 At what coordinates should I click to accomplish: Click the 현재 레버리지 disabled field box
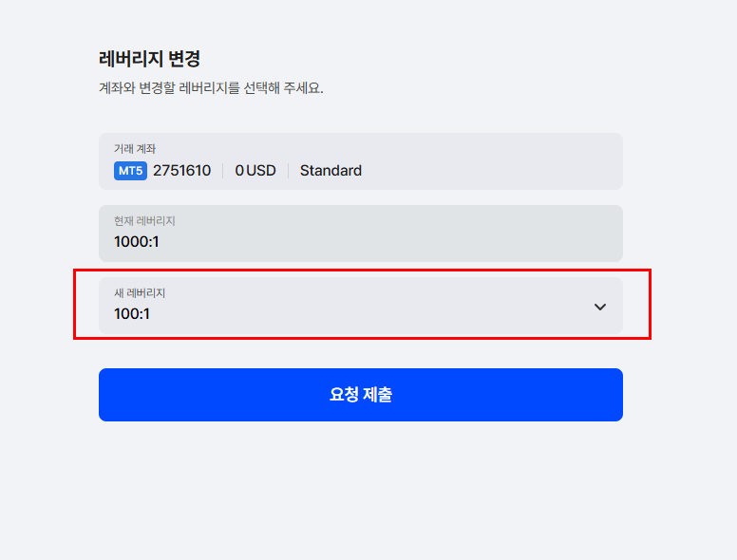coord(361,233)
